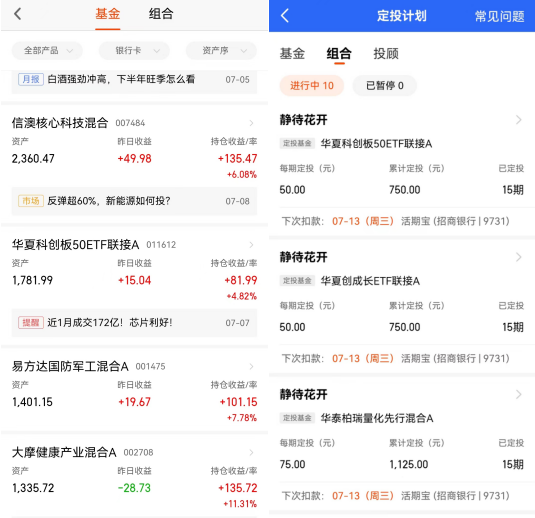The width and height of the screenshot is (535, 518).
Task: Open the 近1月成交172亿 芯片利好 article
Action: pyautogui.click(x=134, y=323)
